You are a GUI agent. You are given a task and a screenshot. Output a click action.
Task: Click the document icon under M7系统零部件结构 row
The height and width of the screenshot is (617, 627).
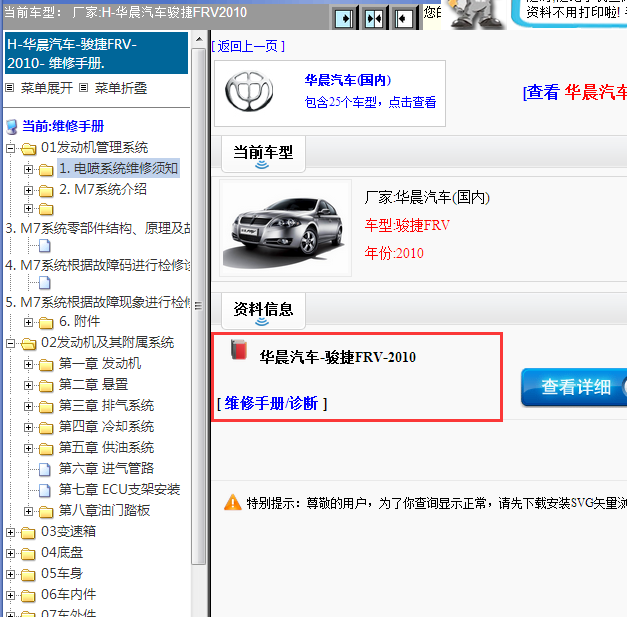[44, 246]
